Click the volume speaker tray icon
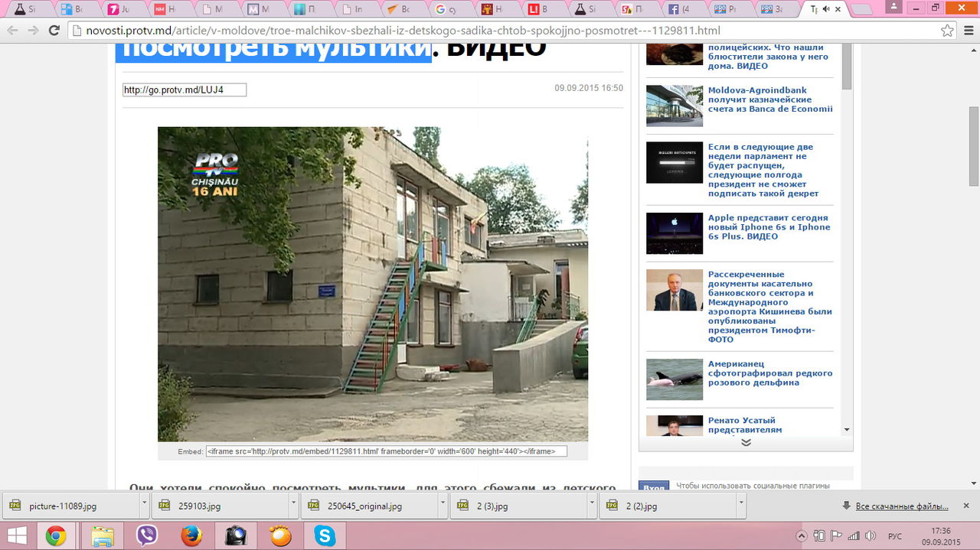Screen dimensions: 980x550 pyautogui.click(x=869, y=535)
